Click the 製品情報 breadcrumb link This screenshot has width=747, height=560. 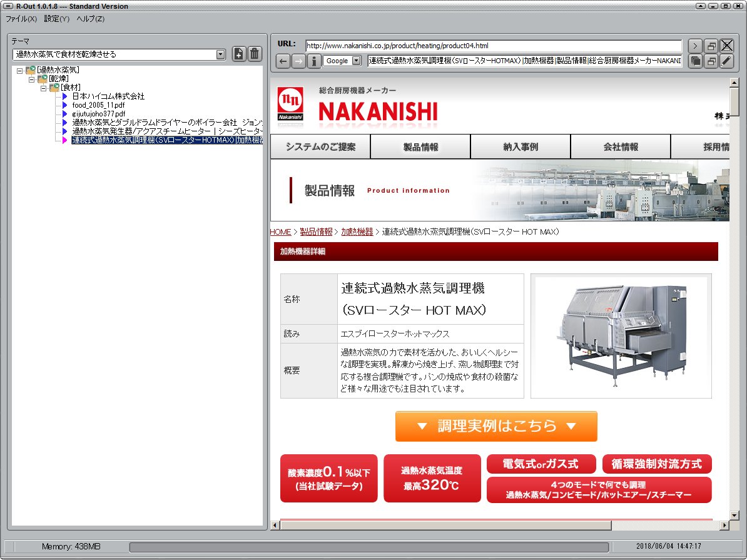316,232
